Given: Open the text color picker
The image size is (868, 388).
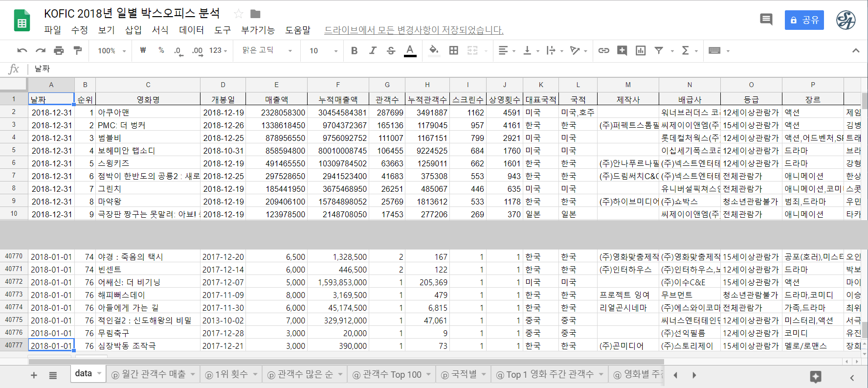Looking at the screenshot, I should tap(410, 50).
